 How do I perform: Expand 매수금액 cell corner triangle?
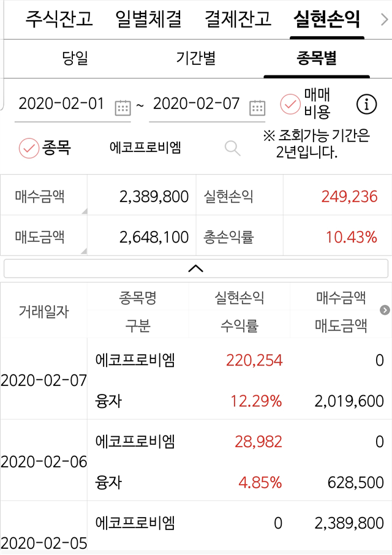coord(84,211)
